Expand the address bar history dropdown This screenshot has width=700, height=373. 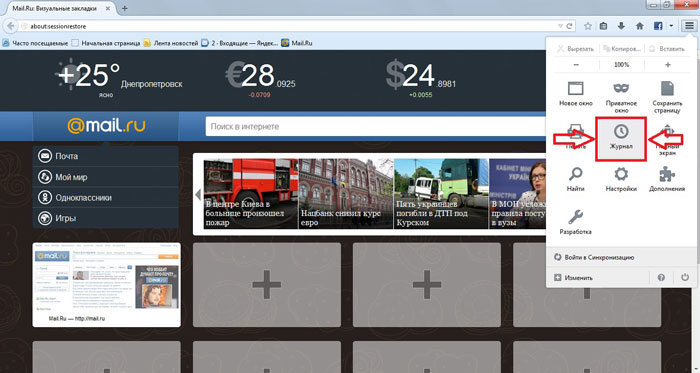[x=560, y=26]
